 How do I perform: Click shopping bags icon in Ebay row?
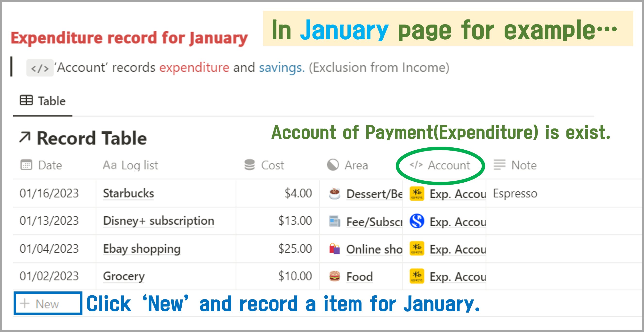coord(335,249)
